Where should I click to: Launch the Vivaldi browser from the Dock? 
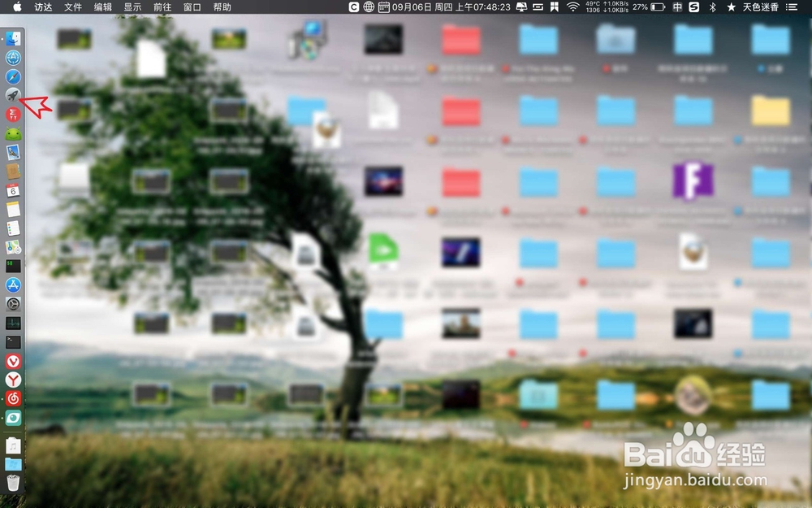13,360
